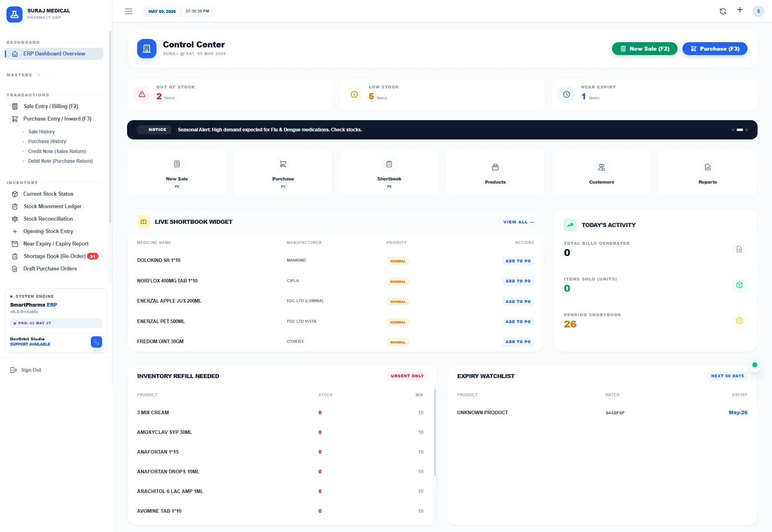Open Current Stock Status

[x=48, y=194]
